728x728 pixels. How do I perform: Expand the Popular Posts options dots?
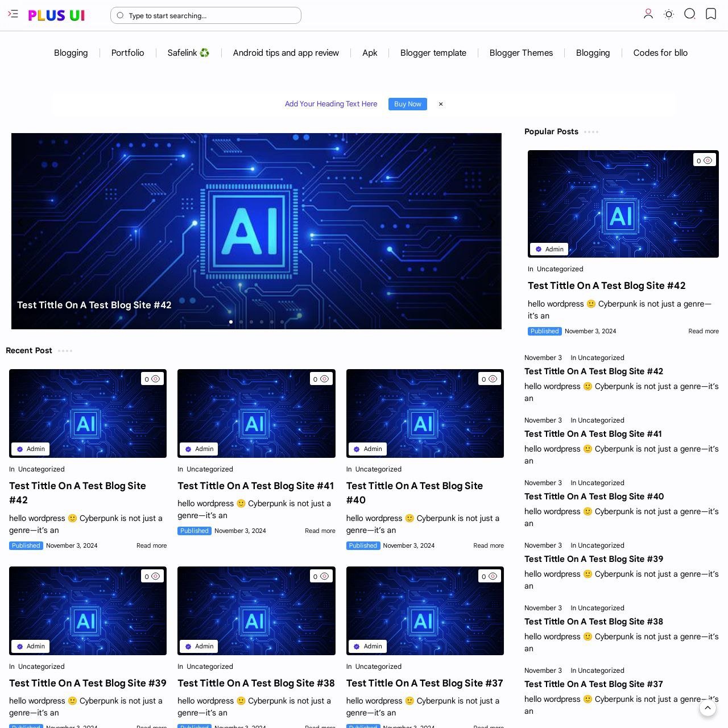pyautogui.click(x=592, y=131)
